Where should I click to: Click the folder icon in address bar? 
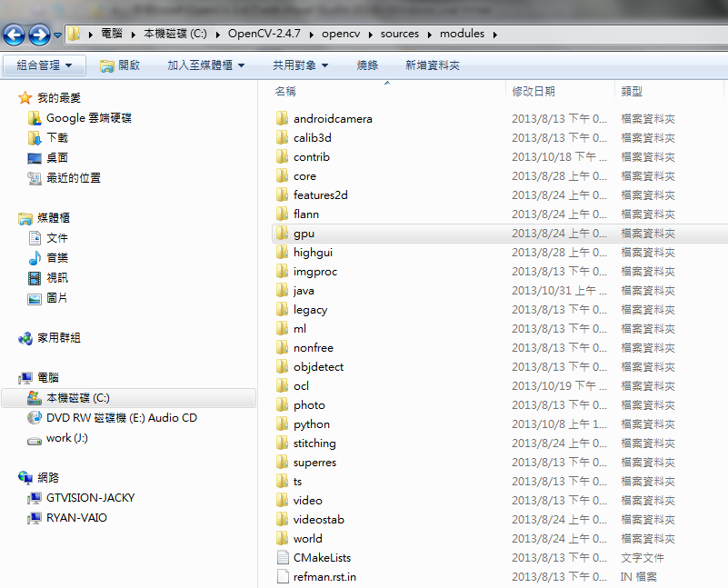(74, 34)
